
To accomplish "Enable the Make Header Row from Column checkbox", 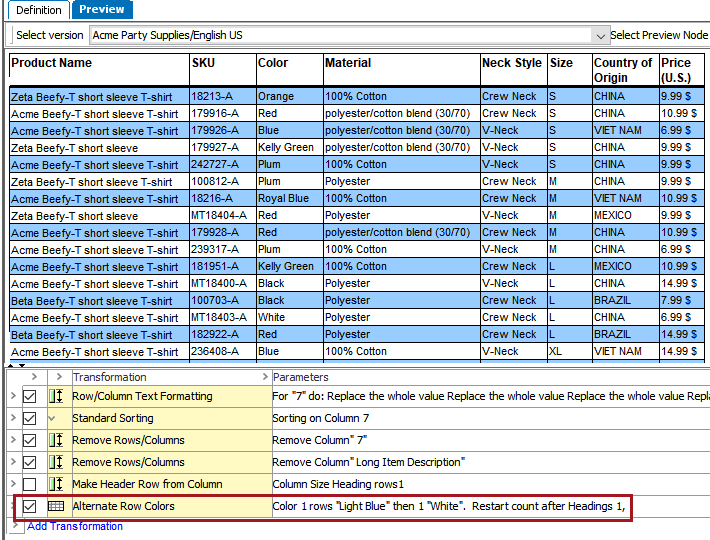I will click(x=30, y=485).
